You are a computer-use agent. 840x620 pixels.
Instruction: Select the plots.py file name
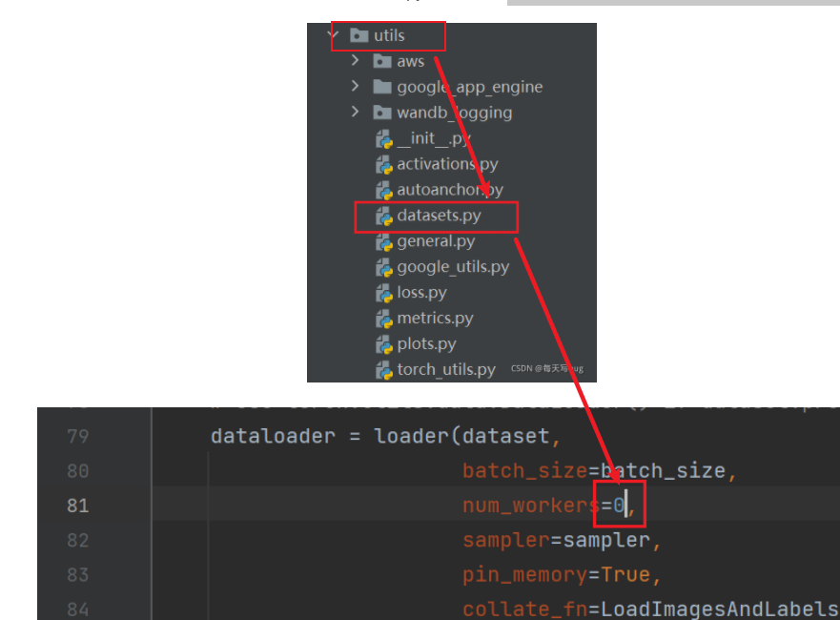click(x=426, y=344)
